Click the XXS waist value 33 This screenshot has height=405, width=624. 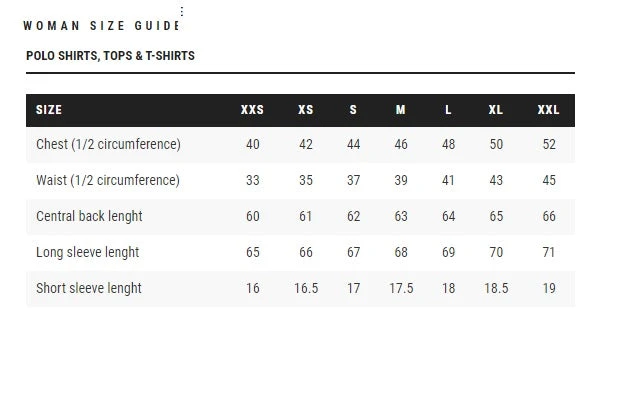[x=252, y=181]
